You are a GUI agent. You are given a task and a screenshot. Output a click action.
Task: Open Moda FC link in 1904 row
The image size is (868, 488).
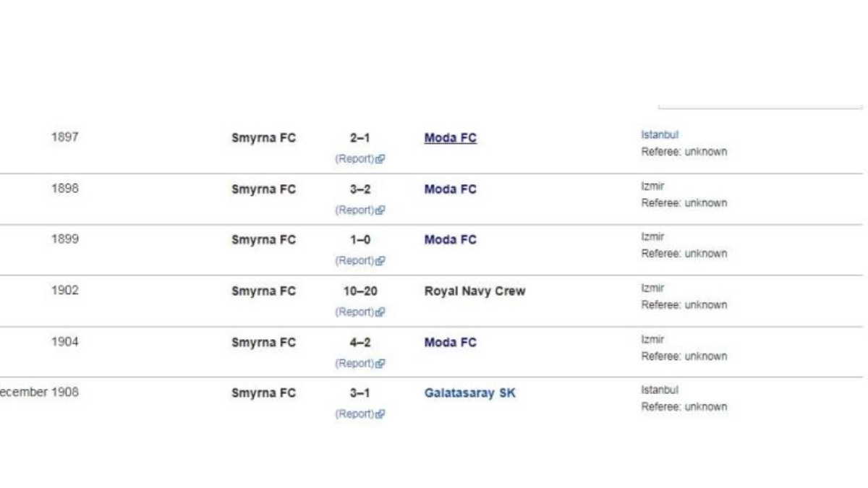tap(451, 343)
